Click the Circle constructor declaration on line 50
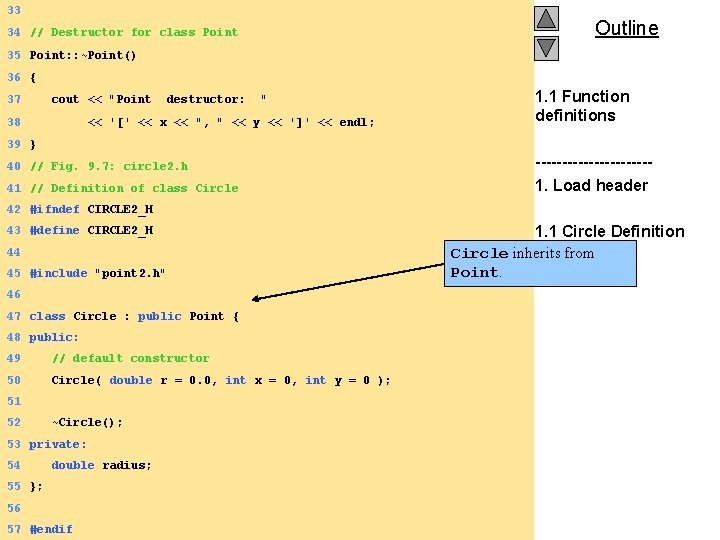 pyautogui.click(x=221, y=380)
